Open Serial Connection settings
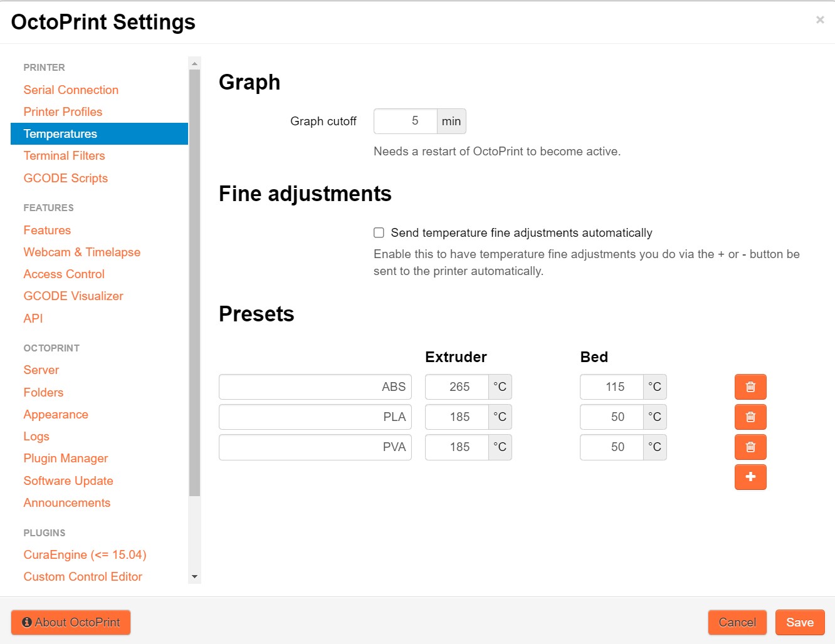This screenshot has height=644, width=835. [71, 90]
